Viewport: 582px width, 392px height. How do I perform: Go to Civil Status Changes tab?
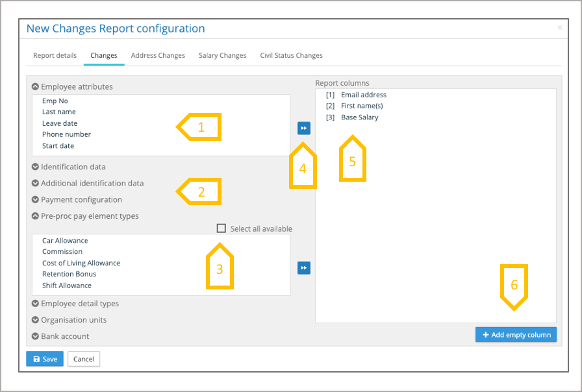click(291, 56)
